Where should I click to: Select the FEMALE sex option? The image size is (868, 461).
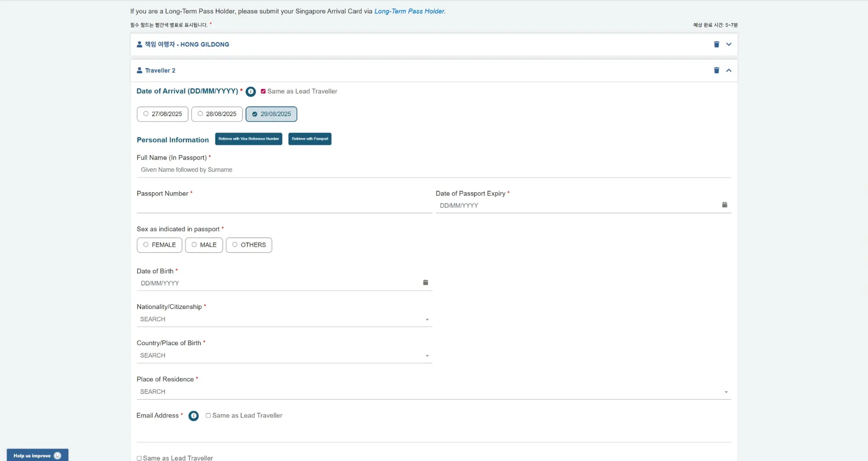tap(160, 245)
